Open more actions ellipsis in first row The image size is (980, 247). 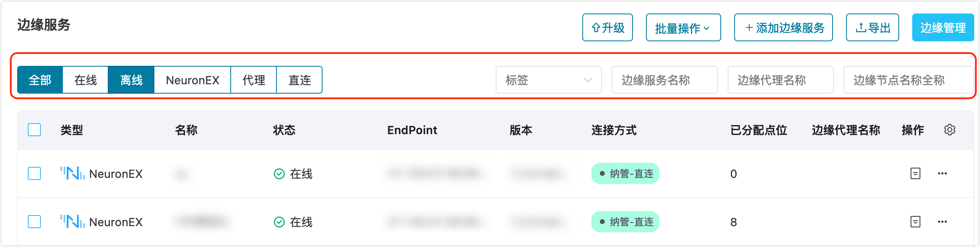click(942, 174)
